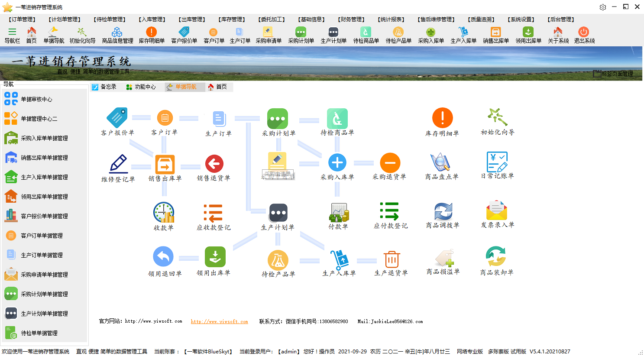Image resolution: width=644 pixels, height=356 pixels.
Task: Open 采购入库单 from the top toolbar
Action: point(431,35)
